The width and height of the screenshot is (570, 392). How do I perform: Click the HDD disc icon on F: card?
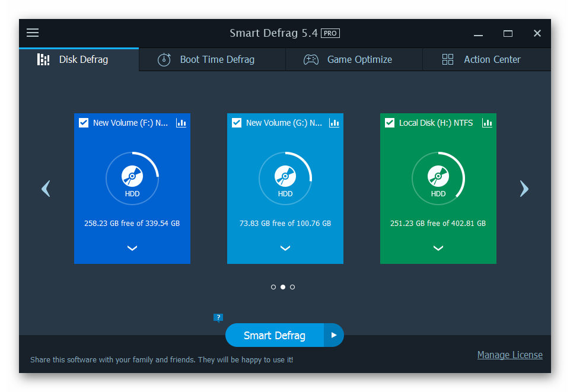coord(132,176)
